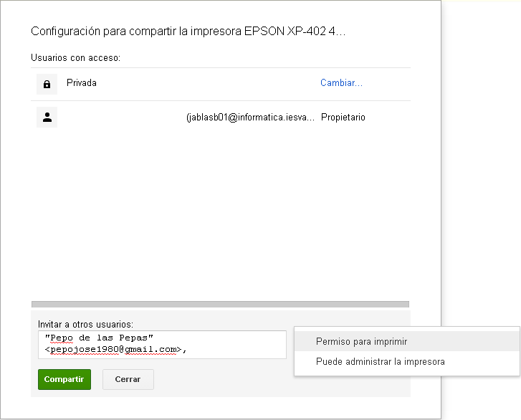The width and height of the screenshot is (521, 420).
Task: Choose Puede administrar la impresora
Action: (380, 362)
